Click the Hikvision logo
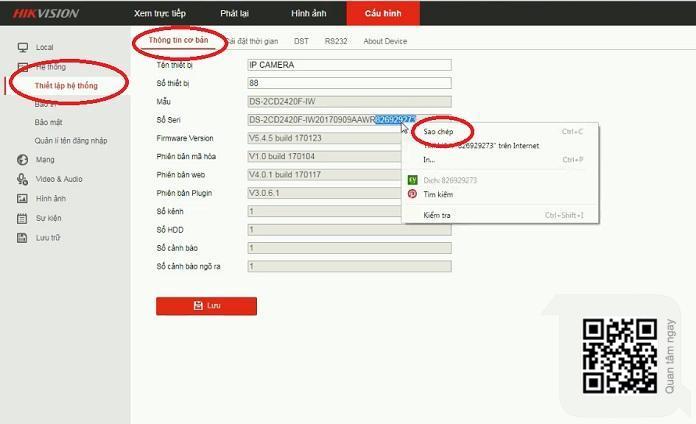 tap(46, 13)
